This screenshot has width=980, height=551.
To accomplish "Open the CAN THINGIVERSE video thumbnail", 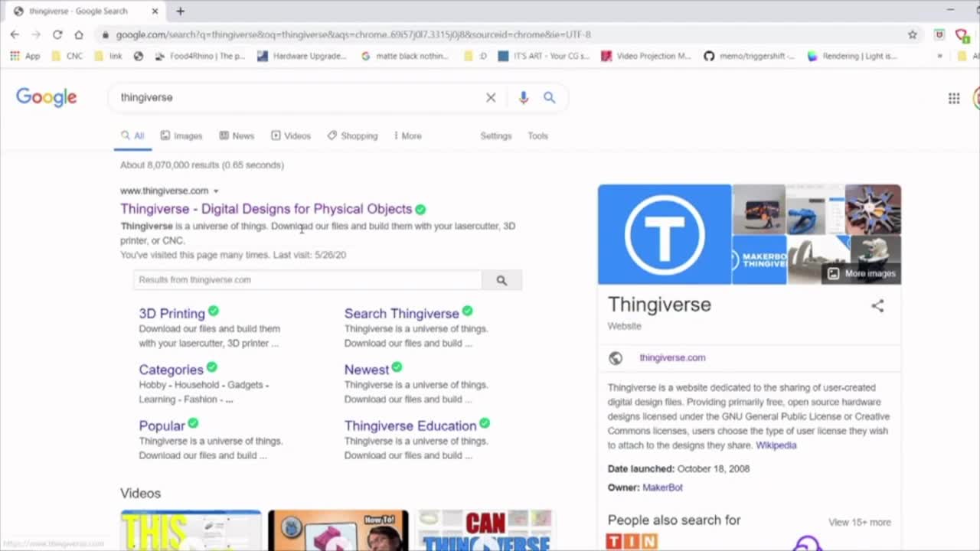I will [x=485, y=530].
